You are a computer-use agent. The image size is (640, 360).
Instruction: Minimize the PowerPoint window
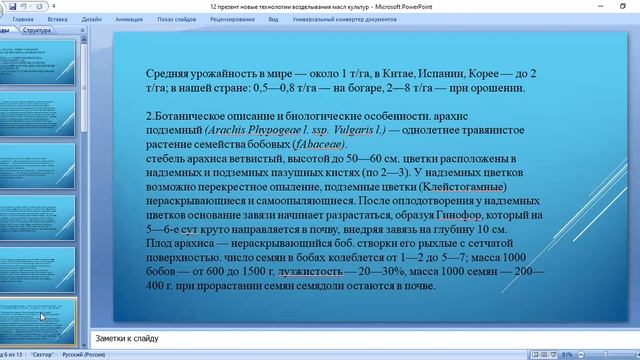600,6
